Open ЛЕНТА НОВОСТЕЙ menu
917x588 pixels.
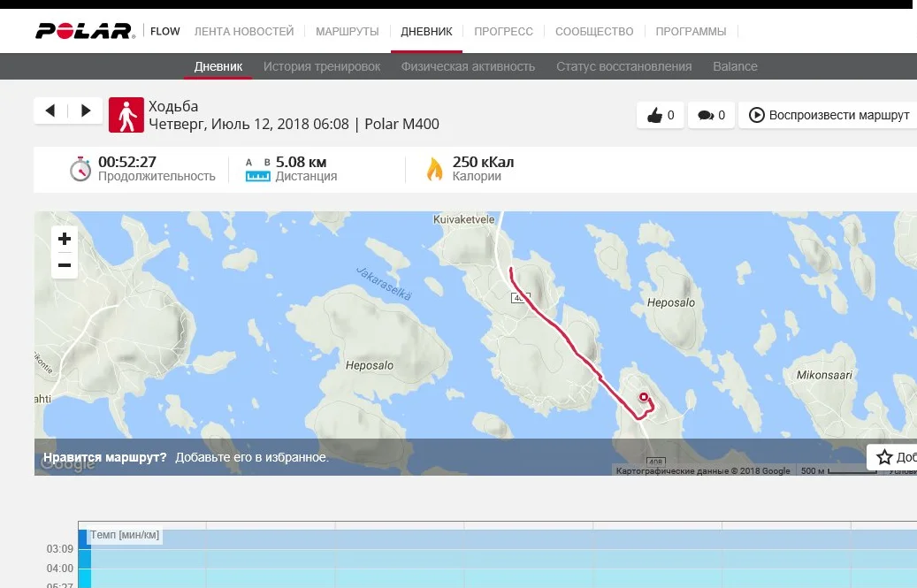click(244, 32)
